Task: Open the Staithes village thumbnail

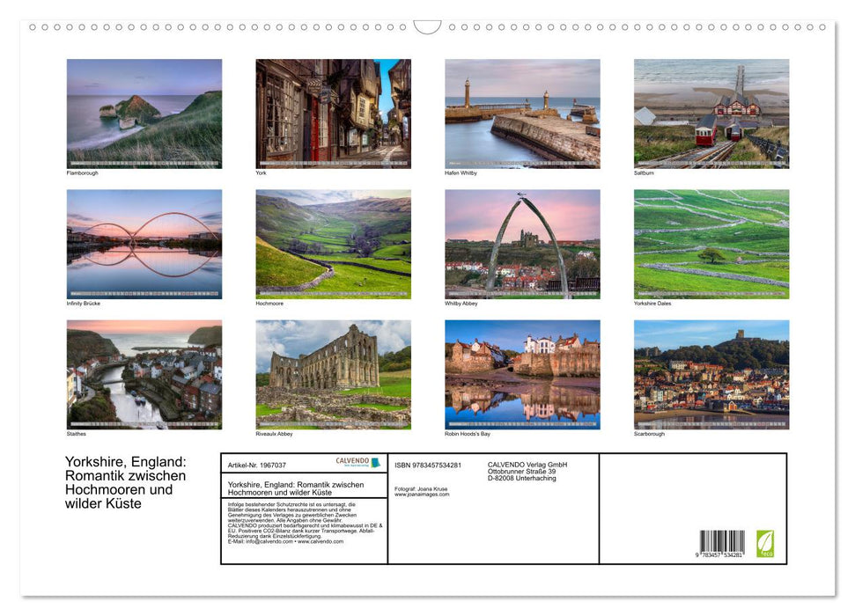Action: 144,372
